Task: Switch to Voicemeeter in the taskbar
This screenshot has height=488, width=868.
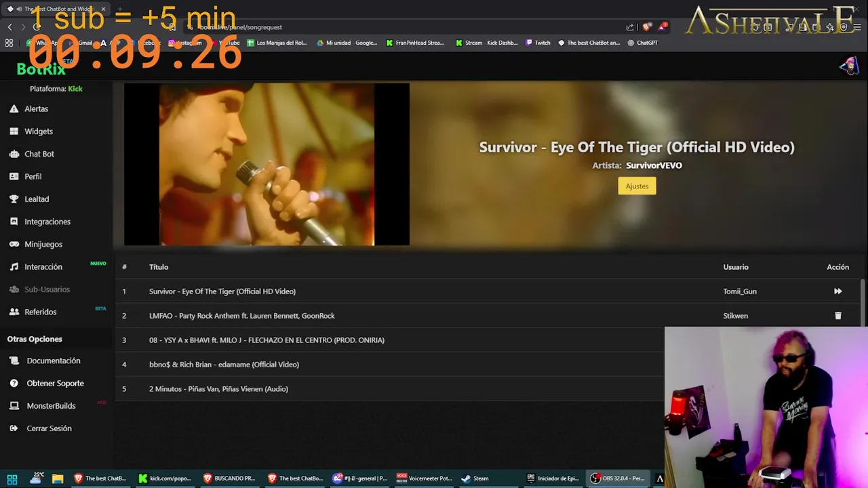Action: click(x=425, y=479)
